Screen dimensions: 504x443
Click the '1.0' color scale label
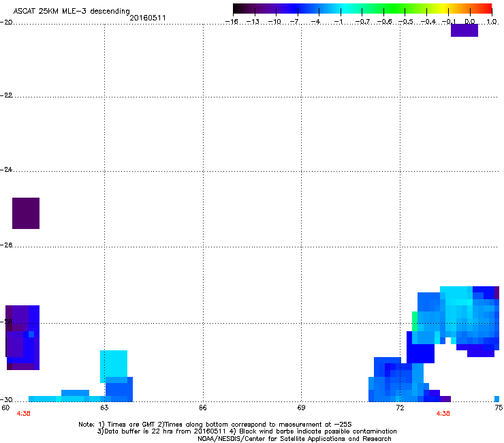pos(492,22)
